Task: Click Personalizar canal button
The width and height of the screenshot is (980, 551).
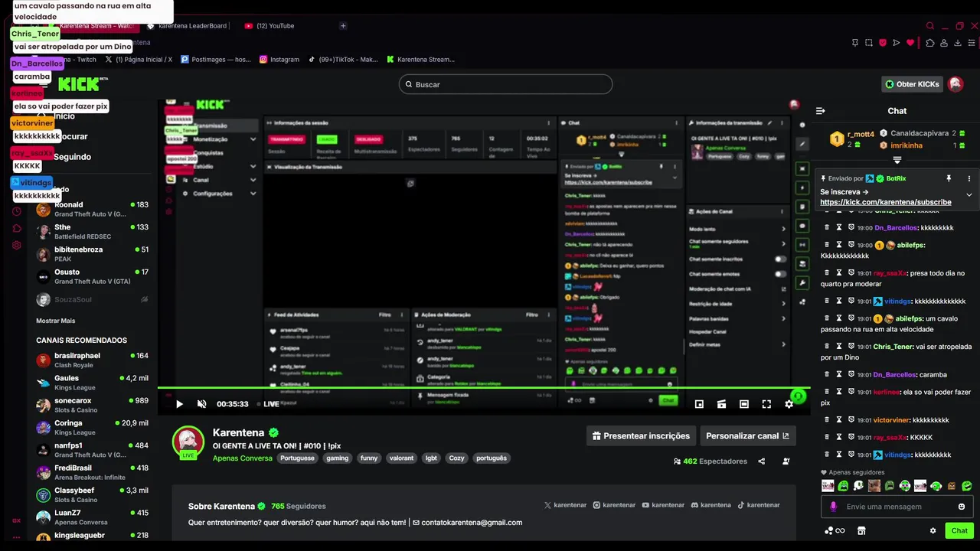Action: pyautogui.click(x=747, y=435)
